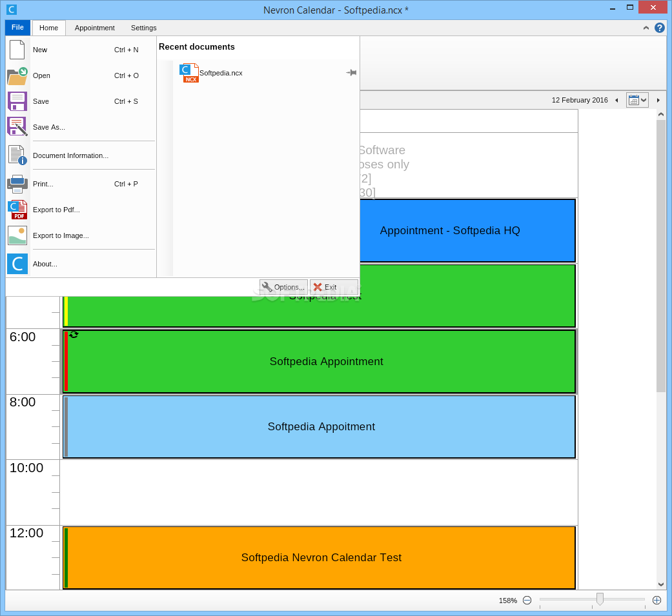Click the 10:00 time slot label
The height and width of the screenshot is (616, 672).
pos(26,468)
